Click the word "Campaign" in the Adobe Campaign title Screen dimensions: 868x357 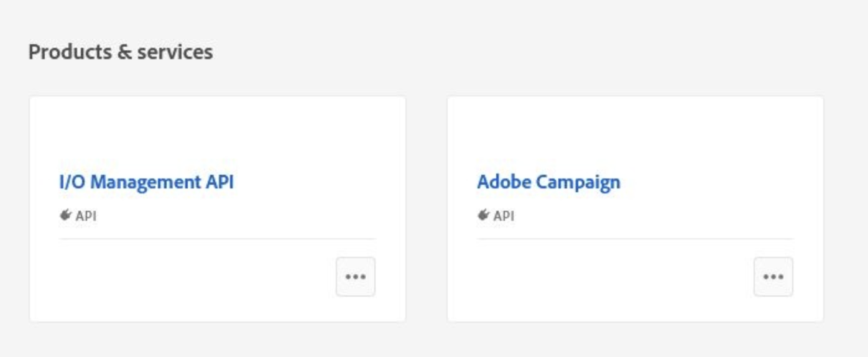578,182
